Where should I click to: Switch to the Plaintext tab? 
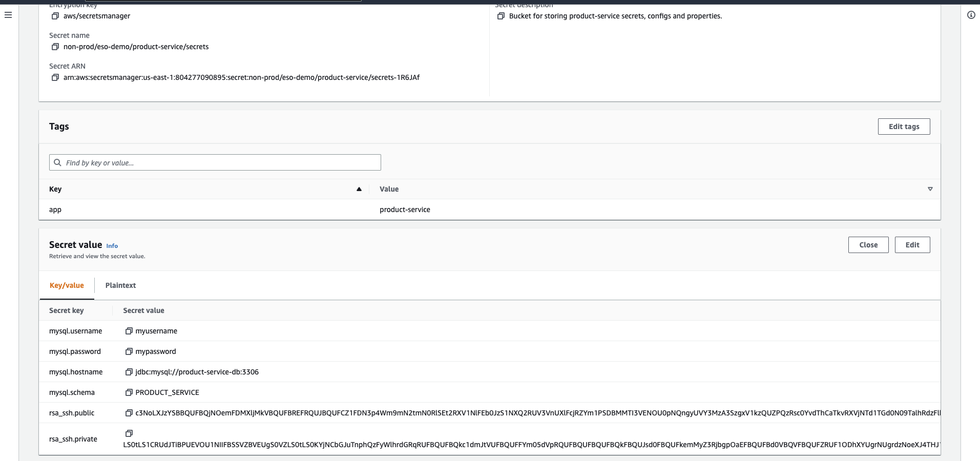click(120, 286)
